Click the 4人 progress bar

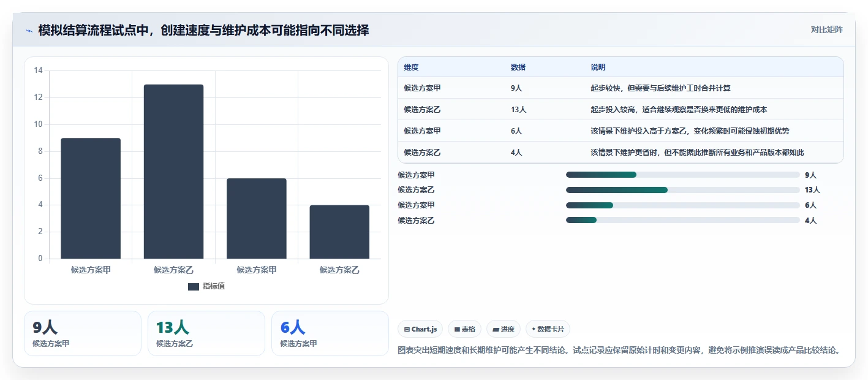pyautogui.click(x=683, y=220)
